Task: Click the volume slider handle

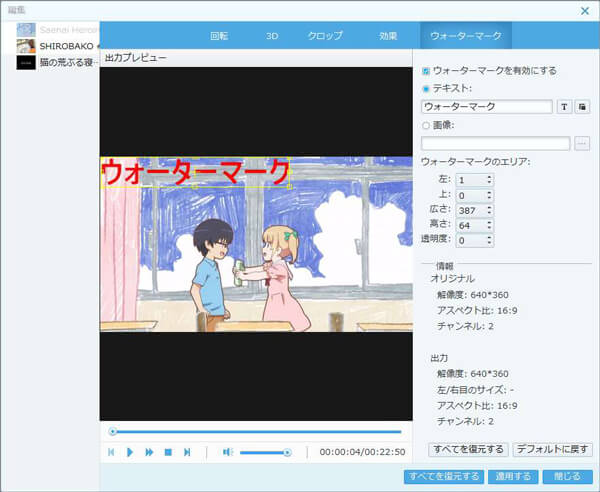Action: (287, 453)
